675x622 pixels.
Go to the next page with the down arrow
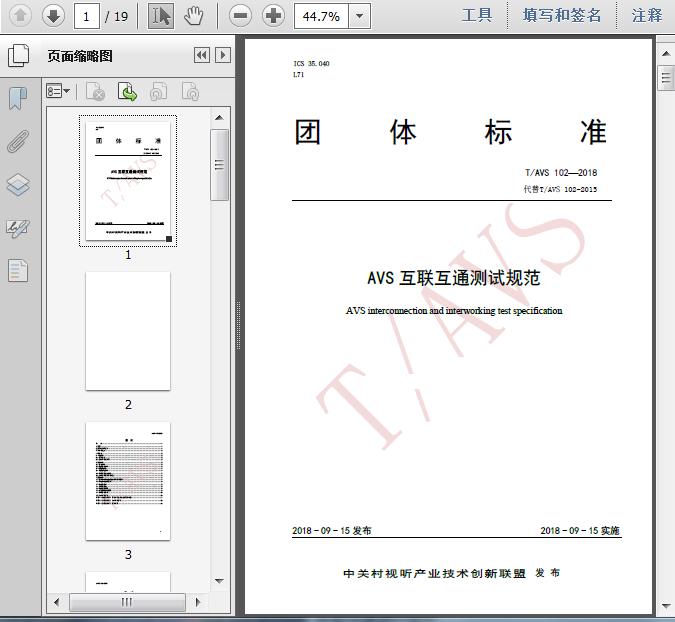coord(53,15)
